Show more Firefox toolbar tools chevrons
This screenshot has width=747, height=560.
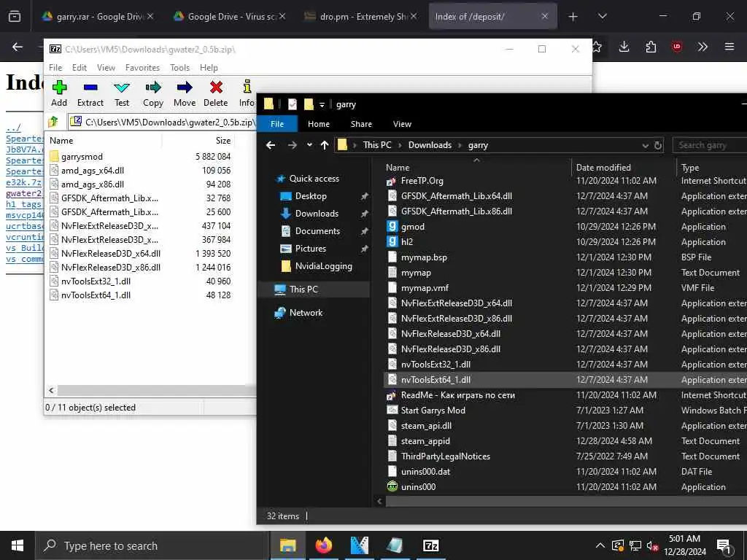(703, 47)
